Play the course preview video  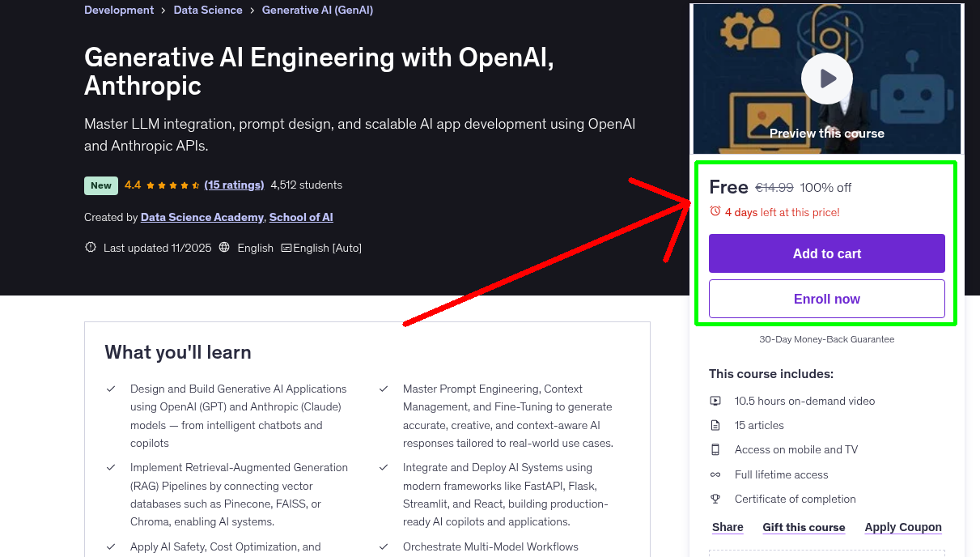(826, 78)
